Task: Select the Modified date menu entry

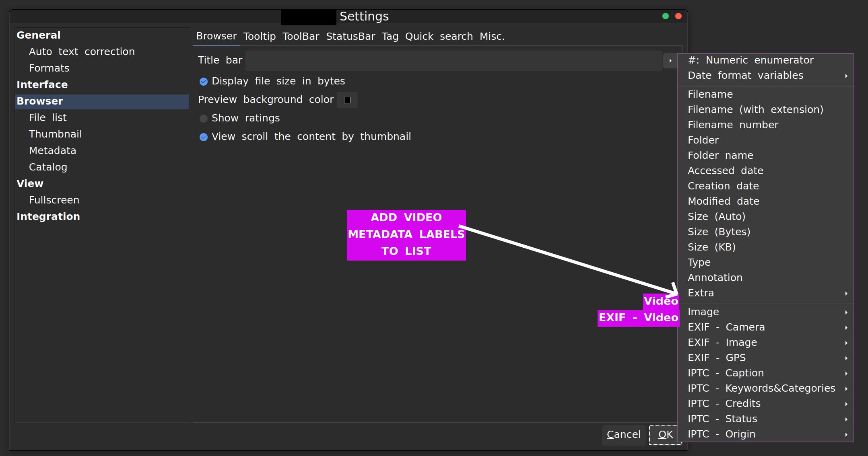Action: [x=723, y=201]
